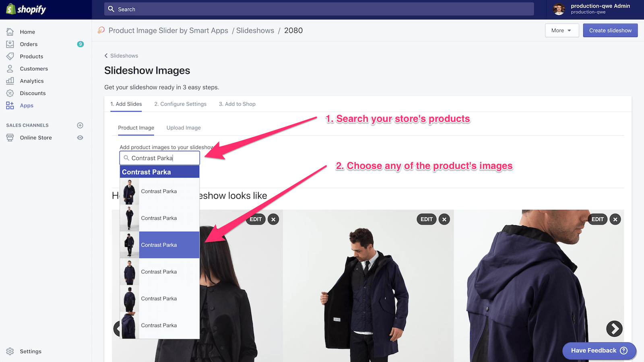Advance slideshow with the right arrow
The width and height of the screenshot is (644, 362).
tap(615, 329)
